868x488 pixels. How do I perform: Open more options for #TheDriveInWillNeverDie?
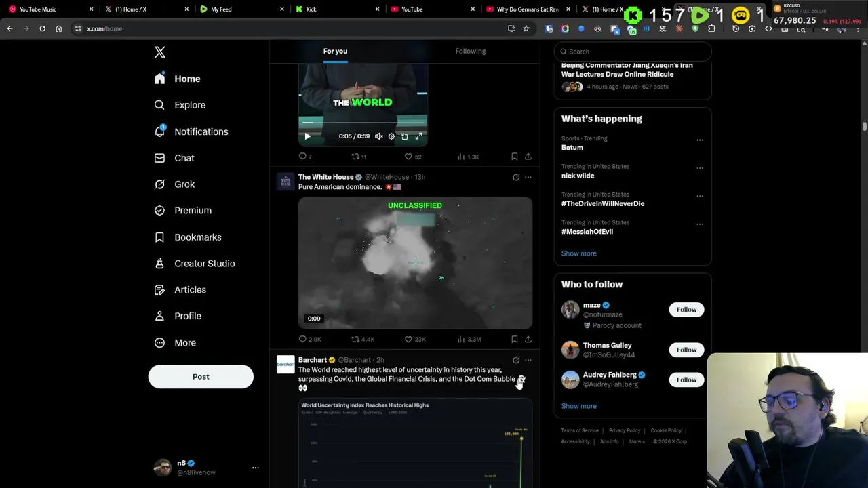click(700, 197)
